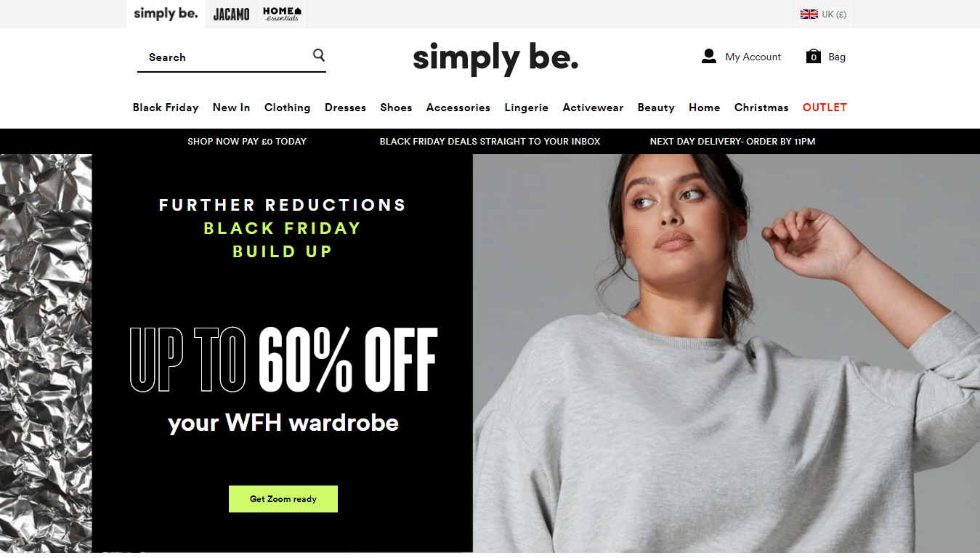This screenshot has height=558, width=980.
Task: Open the Lingerie category
Action: [526, 108]
